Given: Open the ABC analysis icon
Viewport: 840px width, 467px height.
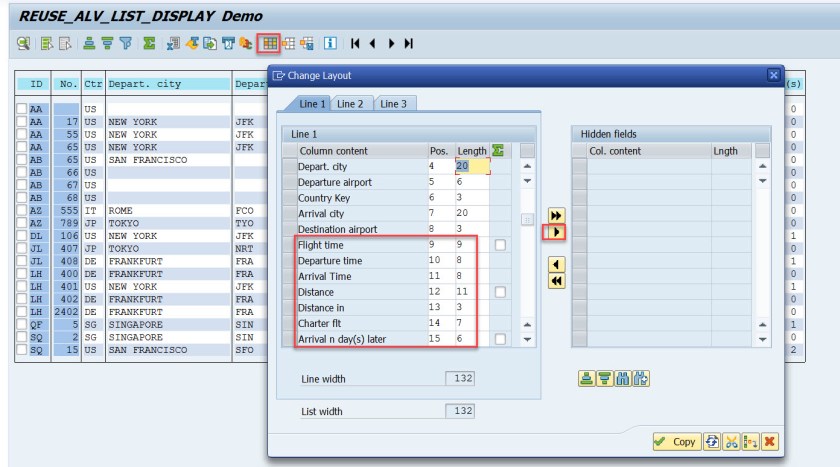Looking at the screenshot, I should [x=246, y=43].
